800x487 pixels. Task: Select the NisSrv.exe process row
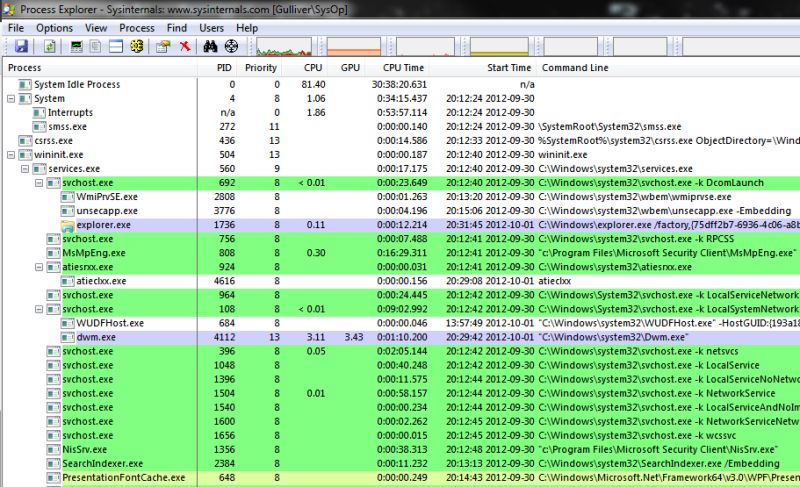(x=402, y=450)
